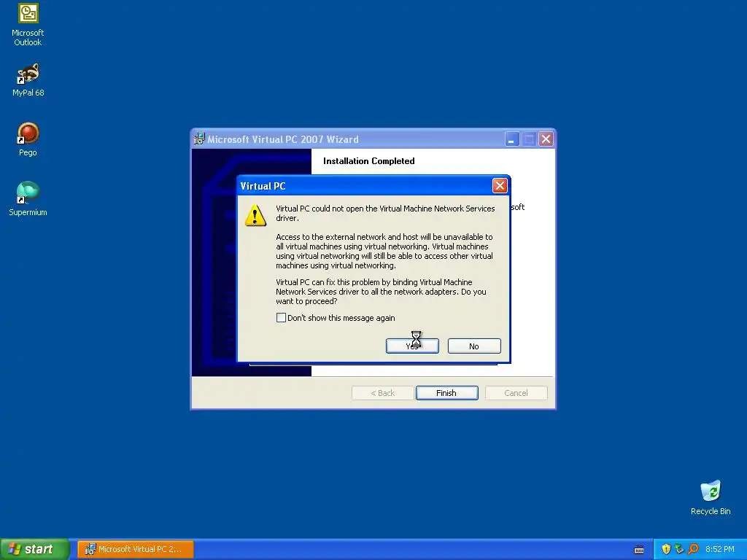Viewport: 747px width, 560px height.
Task: Click the yellow security shield tray icon
Action: coord(666,549)
